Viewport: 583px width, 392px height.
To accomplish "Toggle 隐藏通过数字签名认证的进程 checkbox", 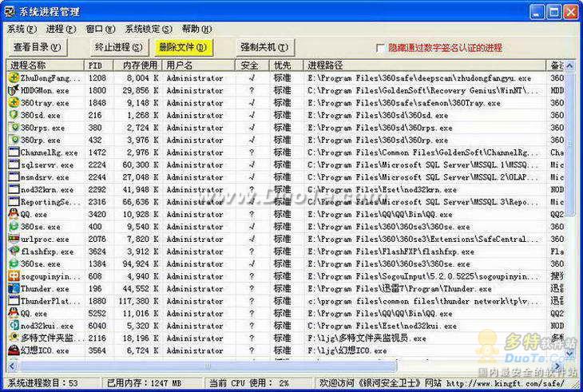I will point(380,48).
